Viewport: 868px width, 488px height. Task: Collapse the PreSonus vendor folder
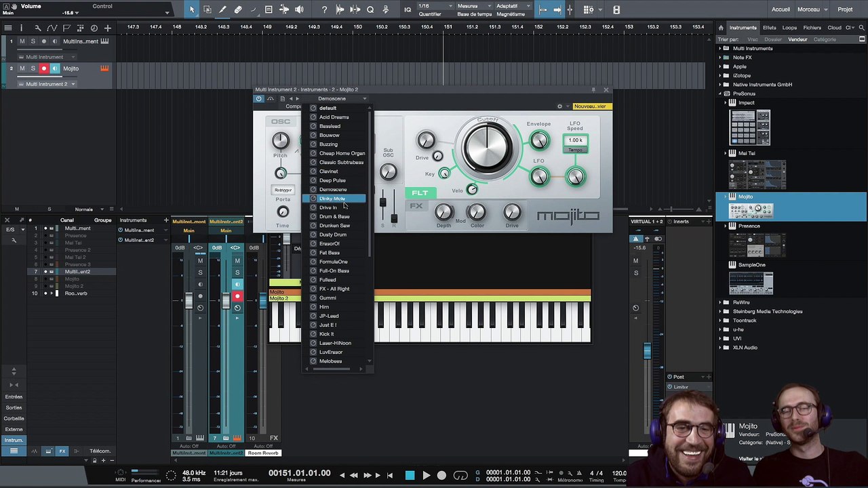click(720, 94)
